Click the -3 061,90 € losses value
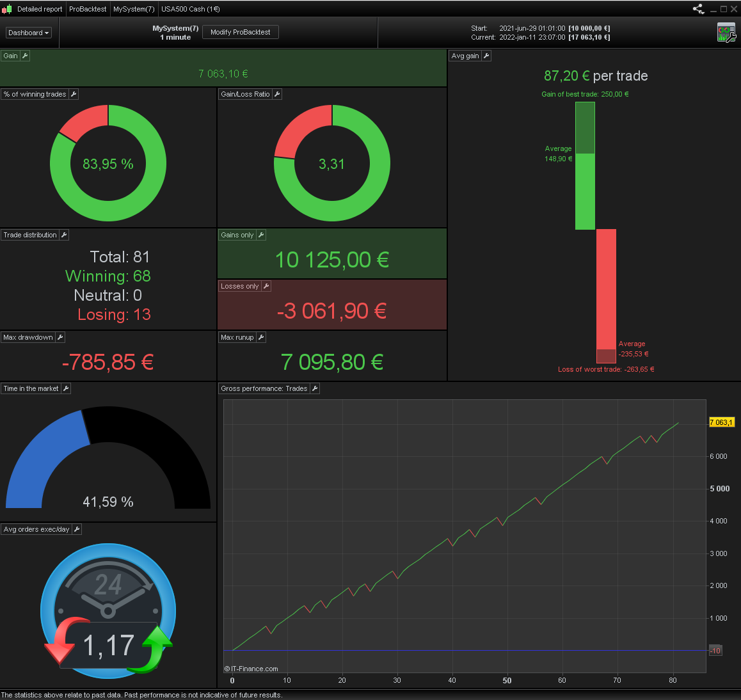Image resolution: width=741 pixels, height=700 pixels. 331,311
